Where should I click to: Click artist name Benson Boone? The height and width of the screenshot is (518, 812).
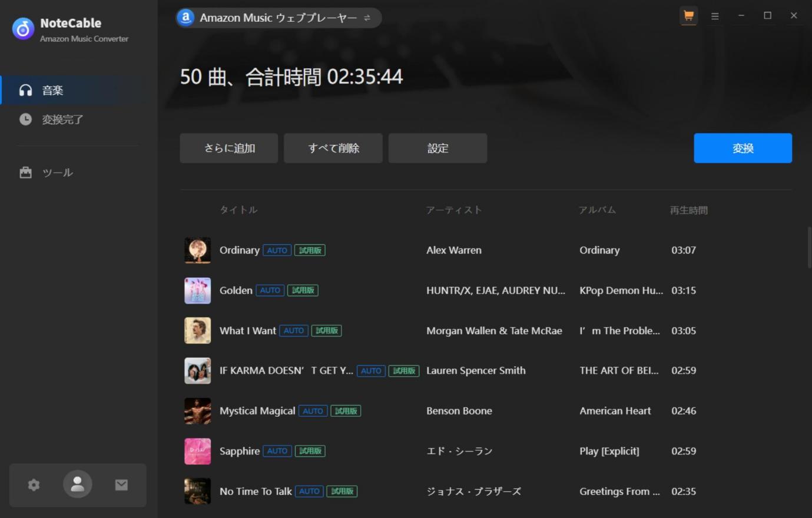[x=459, y=411]
